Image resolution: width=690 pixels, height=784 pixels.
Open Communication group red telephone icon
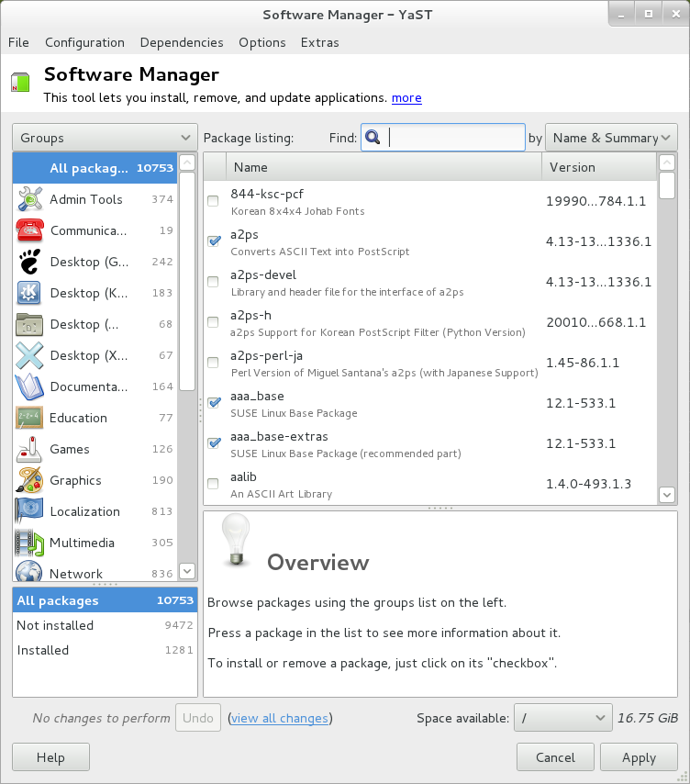pos(30,230)
